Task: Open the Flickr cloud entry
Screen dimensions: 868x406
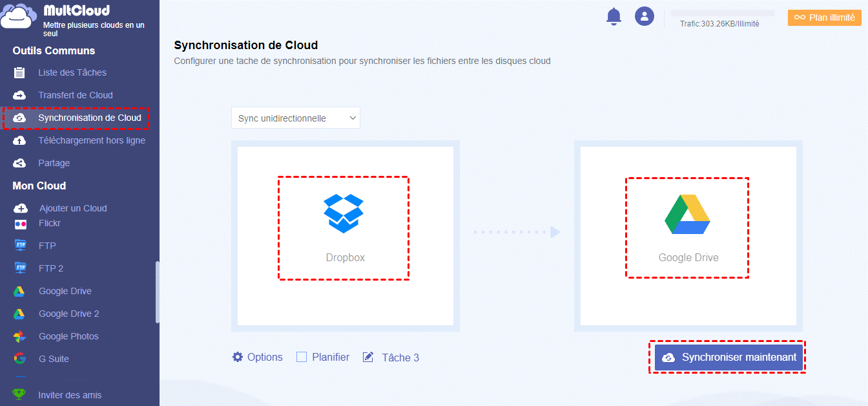Action: click(50, 224)
